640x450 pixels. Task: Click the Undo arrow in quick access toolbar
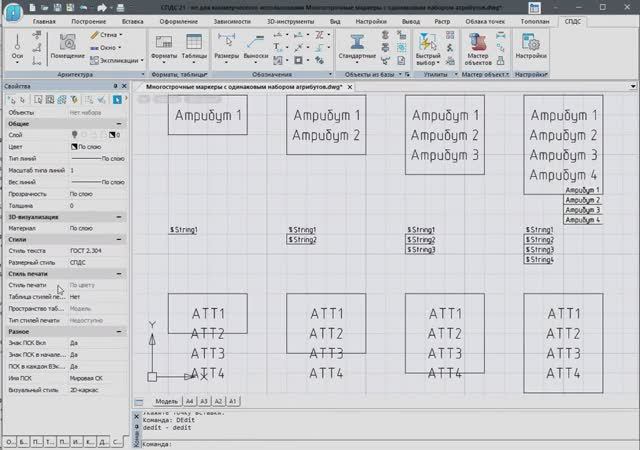click(83, 7)
